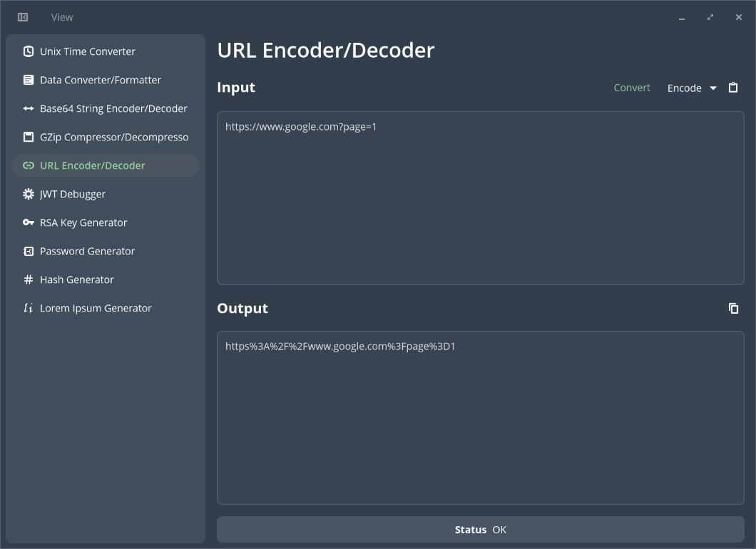Viewport: 756px width, 549px height.
Task: Collapse the sidebar with the panel toggle icon
Action: [x=23, y=17]
